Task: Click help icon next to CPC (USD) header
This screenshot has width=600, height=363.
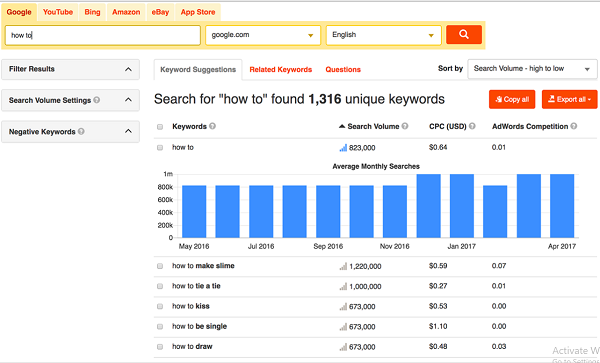Action: click(472, 126)
